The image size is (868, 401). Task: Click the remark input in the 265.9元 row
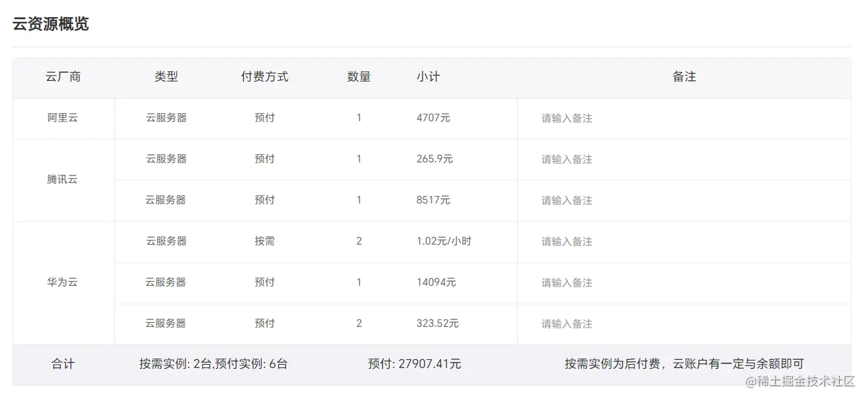(684, 159)
